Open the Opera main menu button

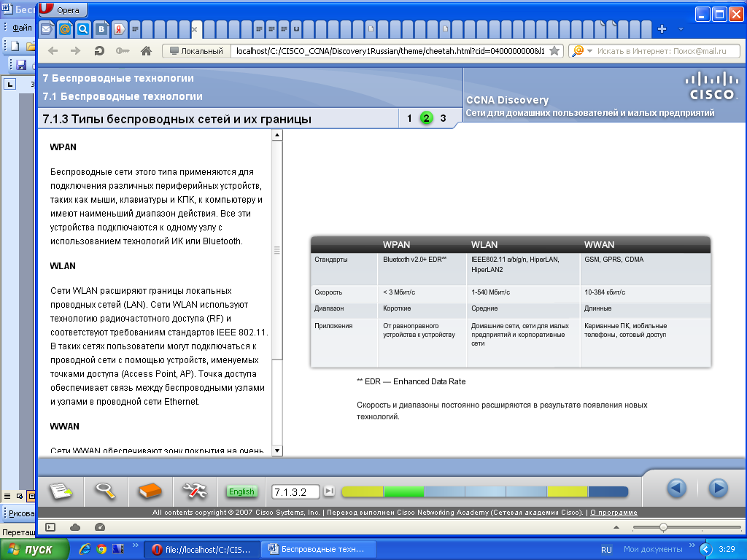tap(63, 9)
